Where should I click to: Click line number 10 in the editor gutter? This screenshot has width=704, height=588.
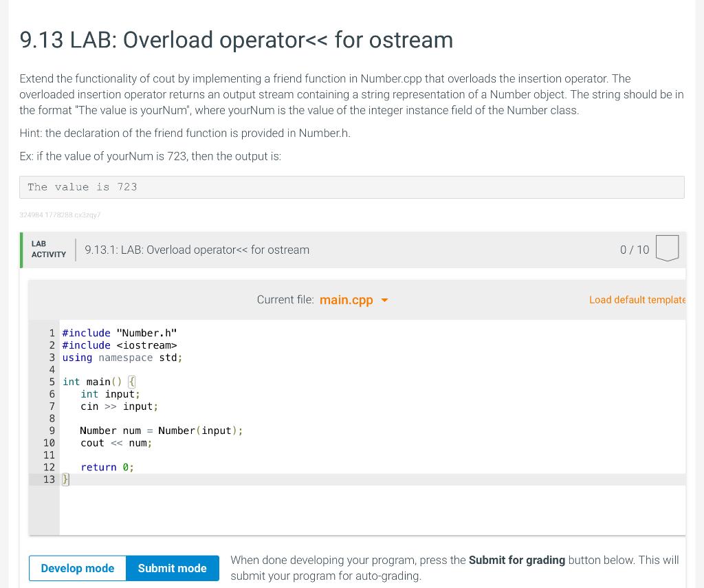tap(49, 442)
